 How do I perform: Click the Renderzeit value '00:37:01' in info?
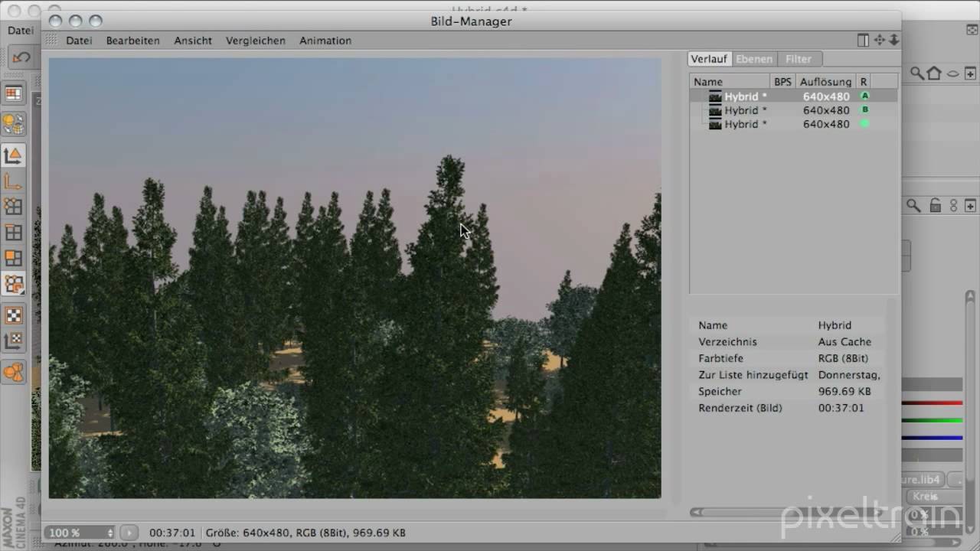841,408
